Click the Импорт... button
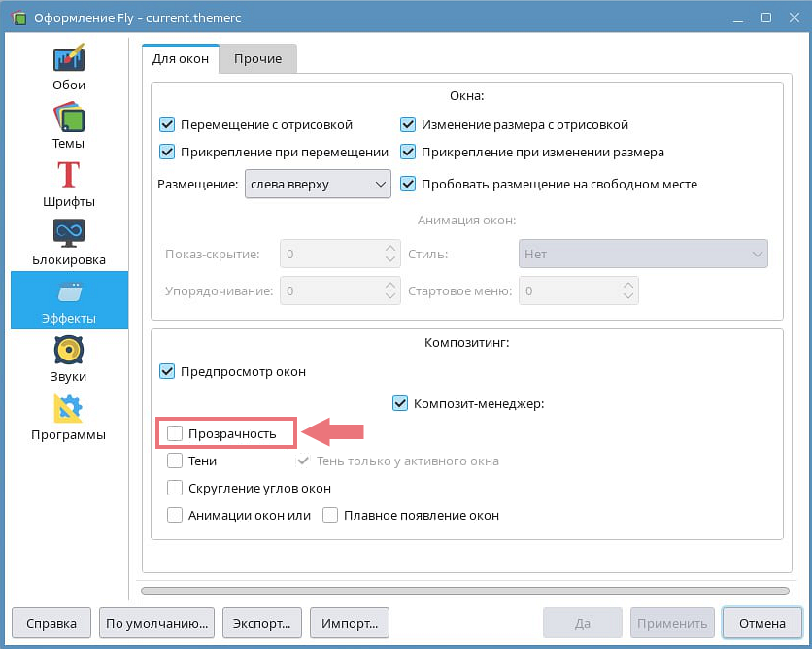The width and height of the screenshot is (812, 649). (x=350, y=622)
